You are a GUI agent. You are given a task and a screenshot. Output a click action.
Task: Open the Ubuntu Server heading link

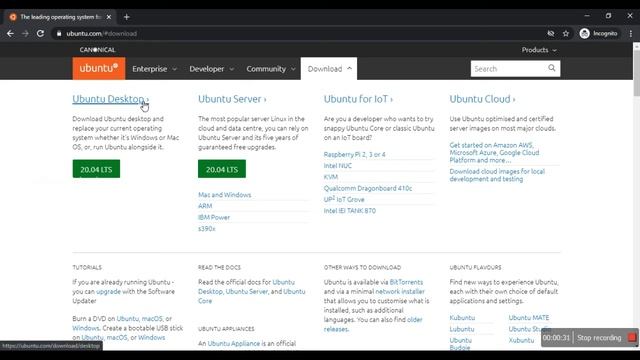coord(232,99)
